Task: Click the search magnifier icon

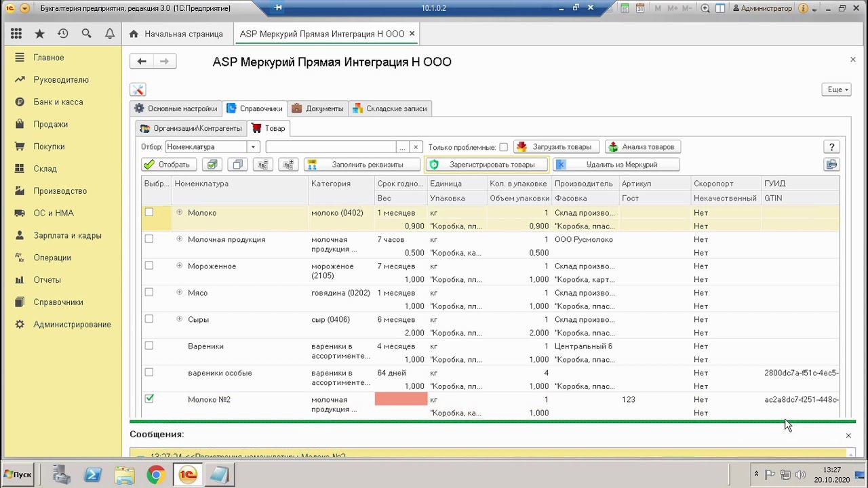Action: 86,34
